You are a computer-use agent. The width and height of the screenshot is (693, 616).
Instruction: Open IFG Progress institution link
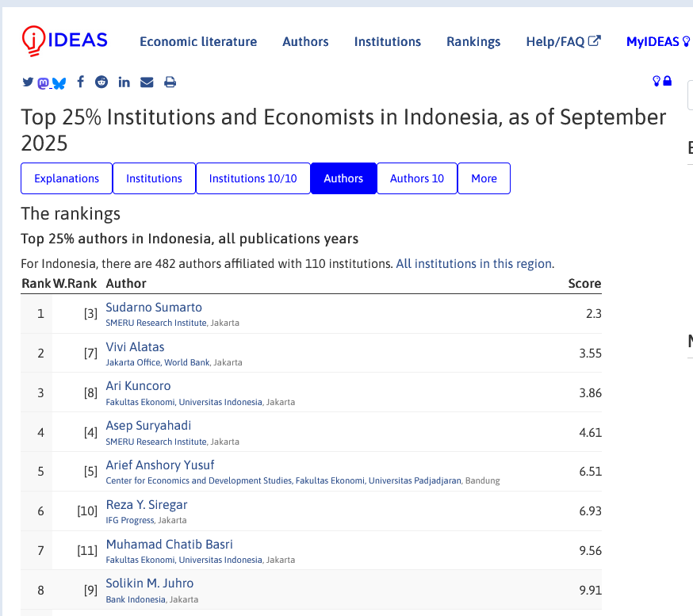point(130,520)
